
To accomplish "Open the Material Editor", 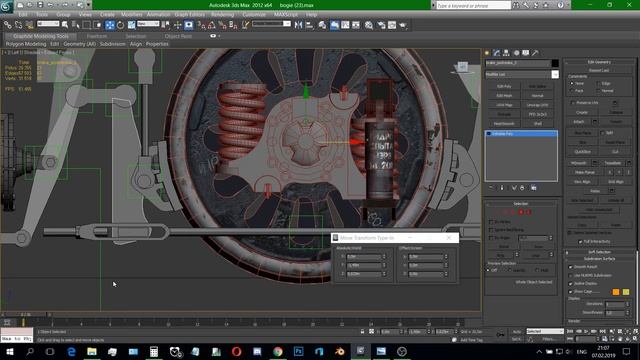I will (x=369, y=25).
